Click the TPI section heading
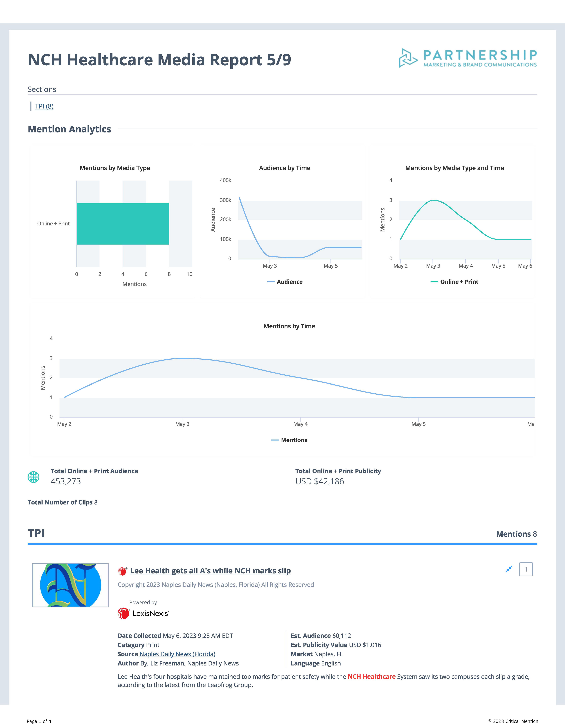The width and height of the screenshot is (565, 728). [x=36, y=533]
